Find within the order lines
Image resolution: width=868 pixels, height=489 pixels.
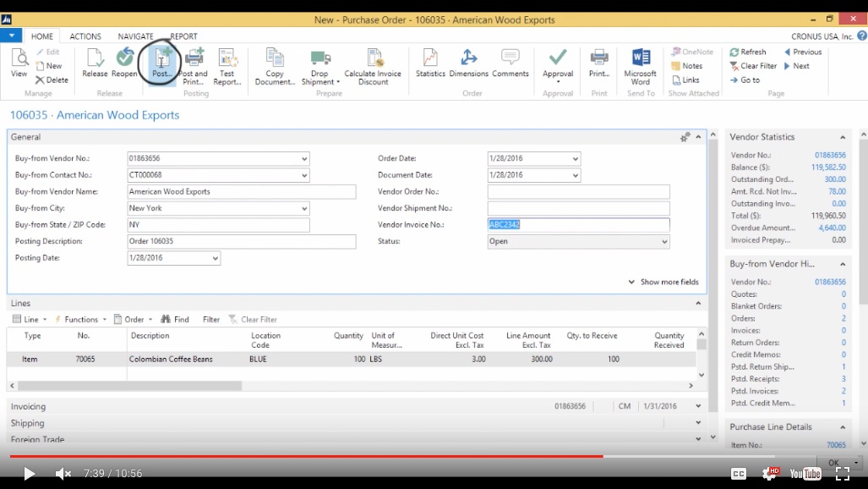tap(175, 319)
